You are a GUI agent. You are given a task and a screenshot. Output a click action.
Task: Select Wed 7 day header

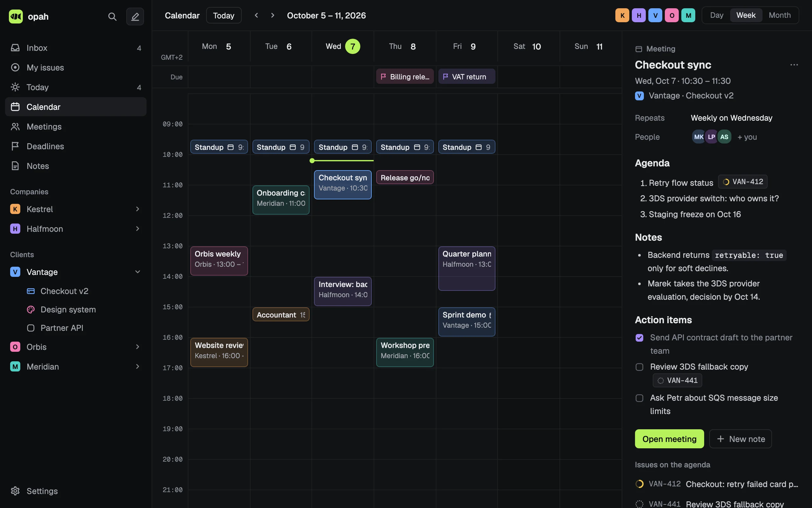343,46
